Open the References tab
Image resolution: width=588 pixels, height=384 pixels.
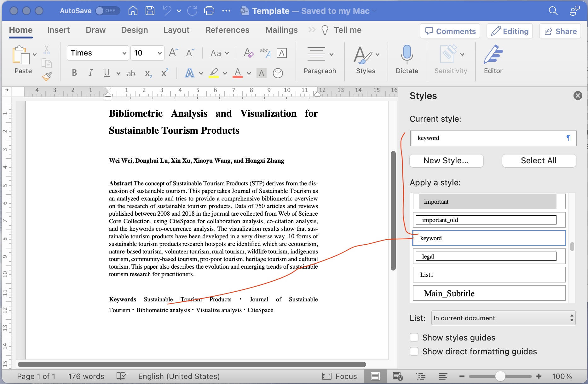pyautogui.click(x=227, y=30)
